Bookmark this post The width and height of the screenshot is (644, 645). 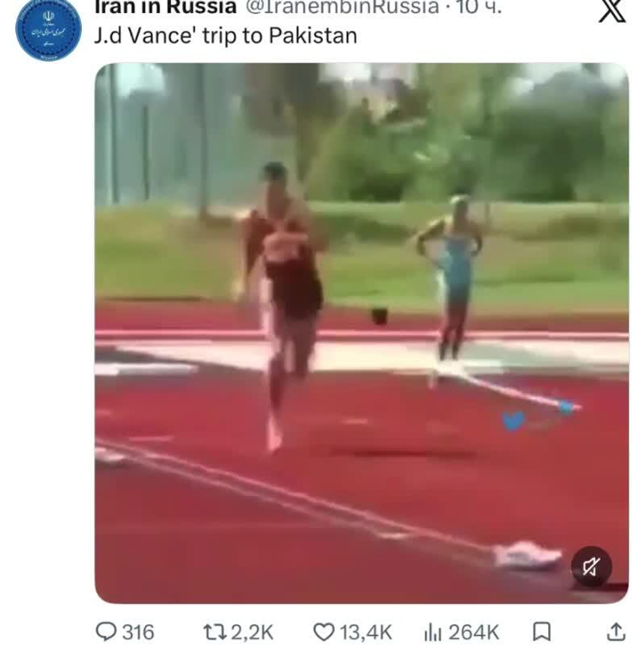point(542,632)
